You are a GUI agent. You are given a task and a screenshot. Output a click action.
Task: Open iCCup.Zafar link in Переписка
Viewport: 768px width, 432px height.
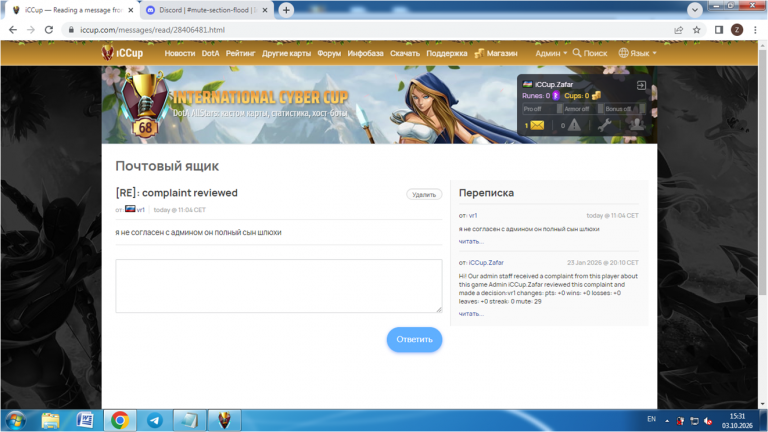point(486,263)
